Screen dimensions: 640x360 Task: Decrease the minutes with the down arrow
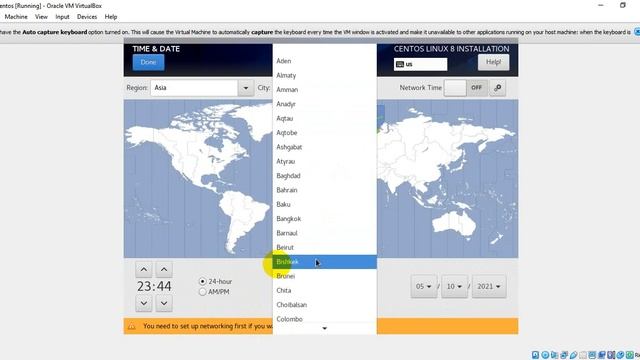point(164,303)
